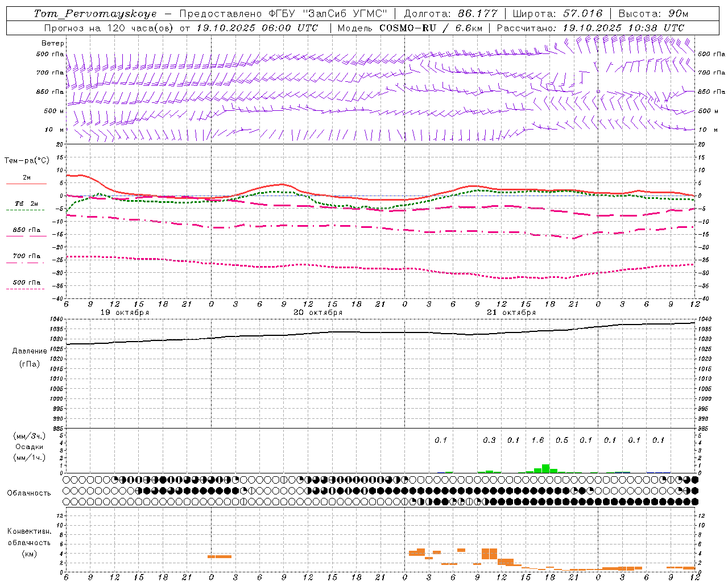Click the "(км)" unit under convective cloudiness

tap(29, 554)
